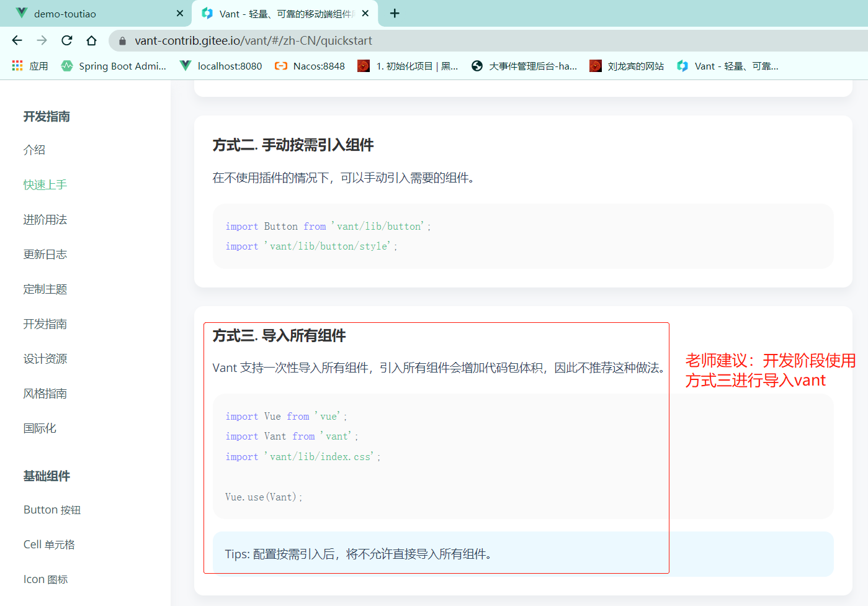Open the 刘龙宾的网站 bookmark
Image resolution: width=868 pixels, height=606 pixels.
[627, 66]
